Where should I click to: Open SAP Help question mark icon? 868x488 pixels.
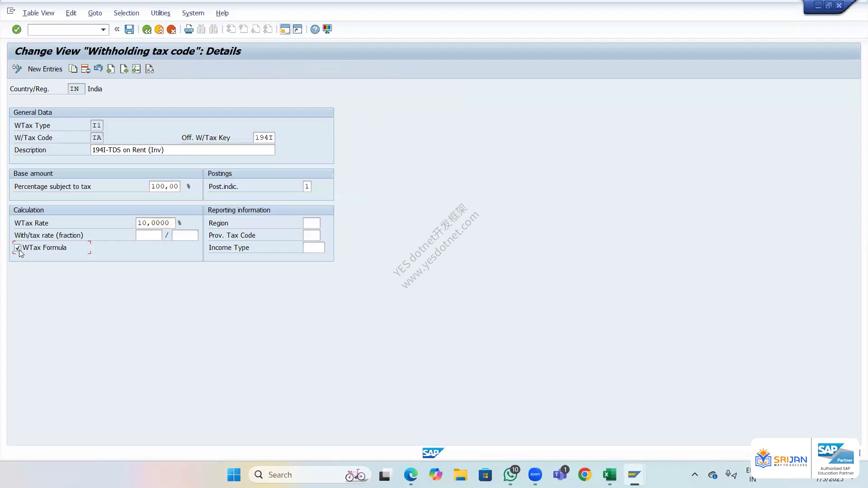coord(315,29)
